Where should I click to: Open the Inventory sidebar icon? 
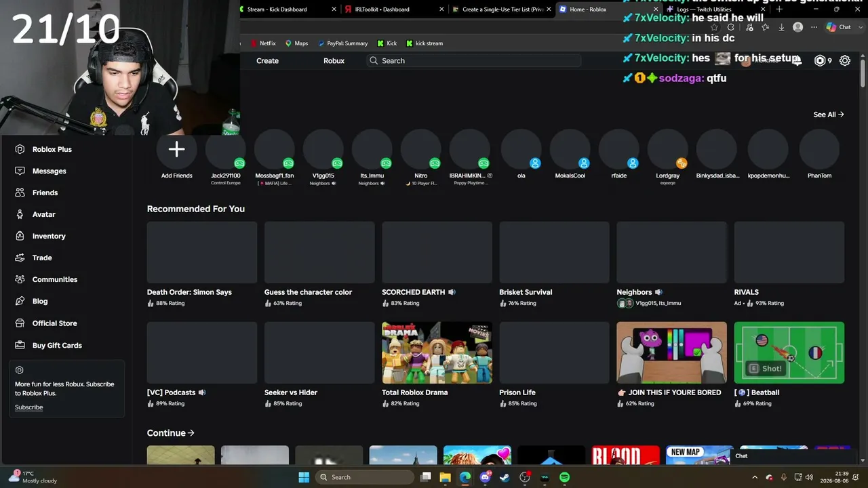pyautogui.click(x=20, y=236)
